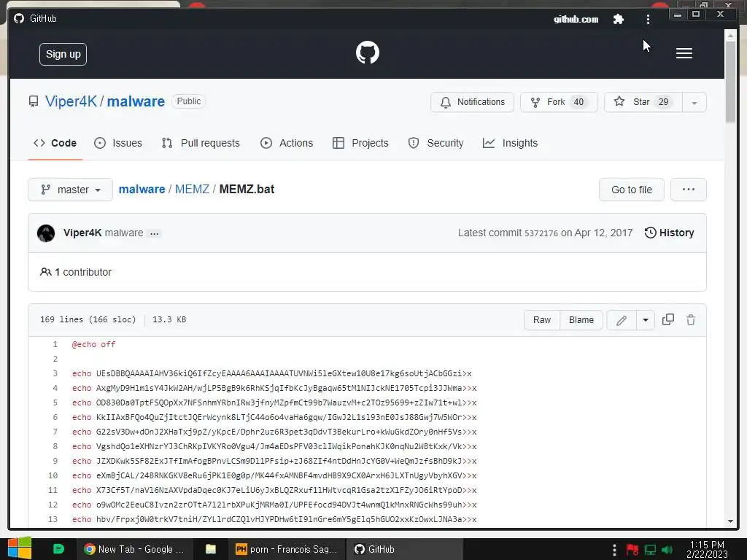Click the pencil edit file icon

click(x=622, y=320)
